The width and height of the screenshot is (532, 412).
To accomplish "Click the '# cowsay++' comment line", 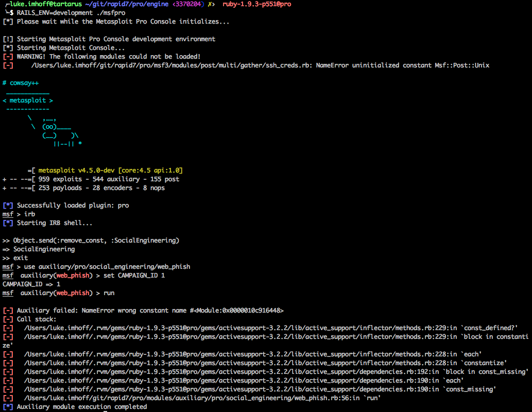I will coord(21,83).
